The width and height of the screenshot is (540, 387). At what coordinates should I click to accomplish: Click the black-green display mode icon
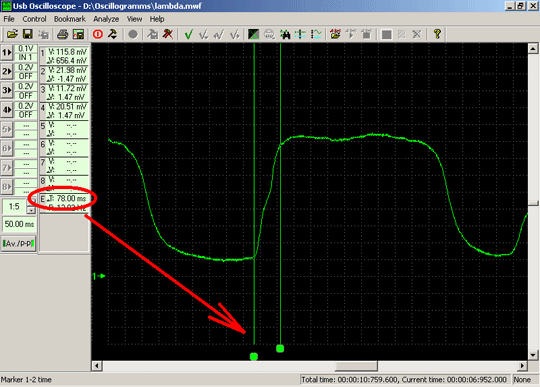click(253, 34)
